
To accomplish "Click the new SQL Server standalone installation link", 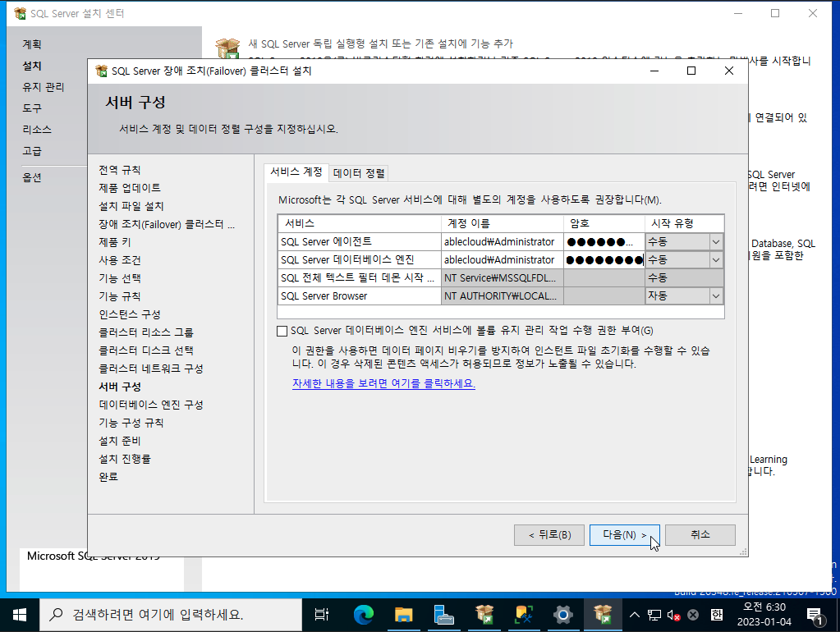I will click(x=380, y=44).
